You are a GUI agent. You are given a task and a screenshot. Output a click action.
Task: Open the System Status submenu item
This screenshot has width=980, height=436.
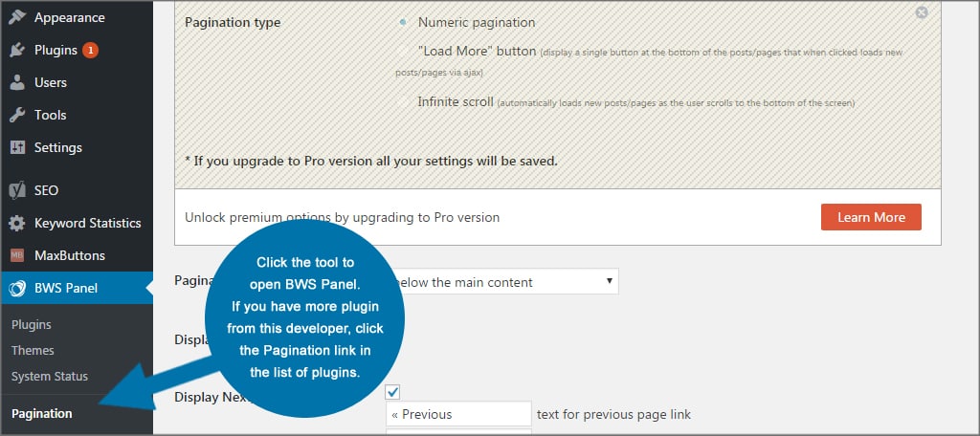point(49,376)
